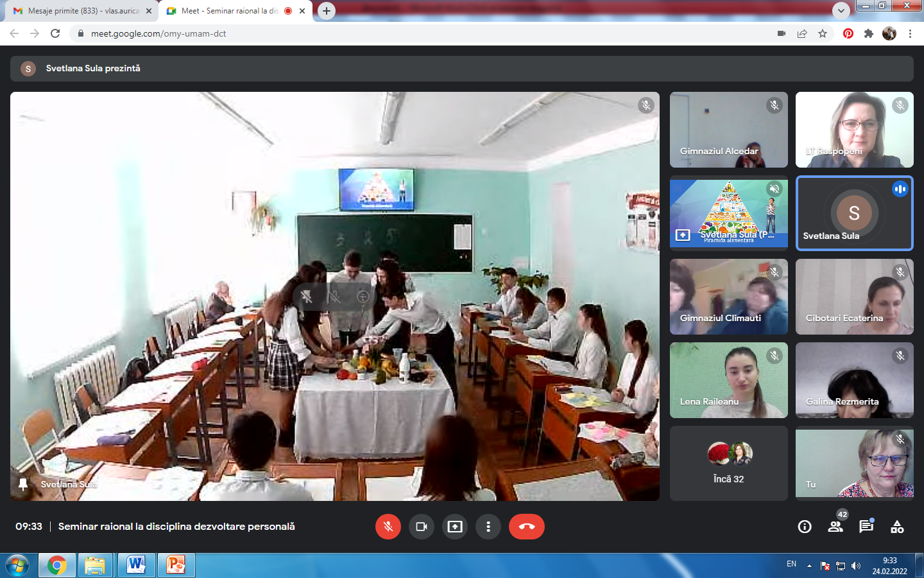This screenshot has width=924, height=578.
Task: Bookmark this page with the star icon
Action: pos(823,33)
